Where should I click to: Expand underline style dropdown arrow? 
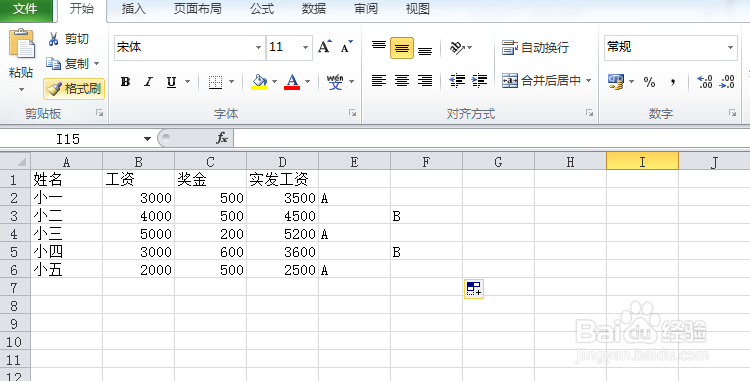188,82
